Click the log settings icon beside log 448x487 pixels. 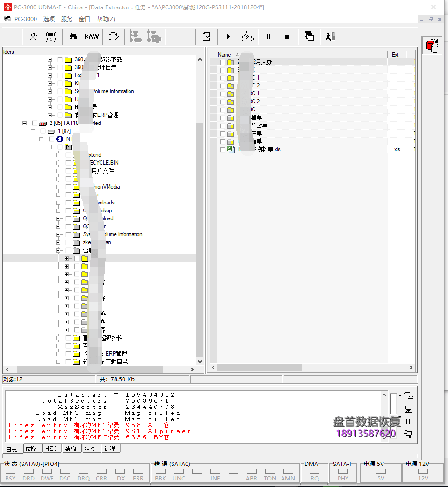pyautogui.click(x=408, y=396)
